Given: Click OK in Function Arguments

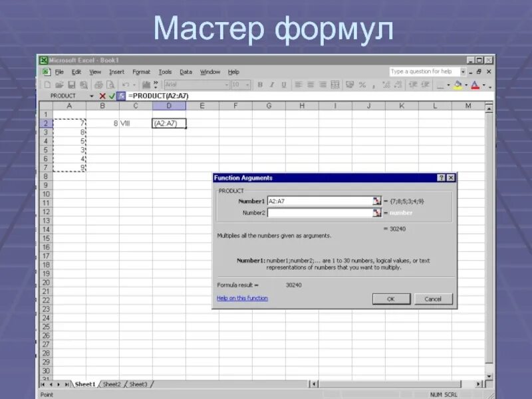Looking at the screenshot, I should pos(391,299).
